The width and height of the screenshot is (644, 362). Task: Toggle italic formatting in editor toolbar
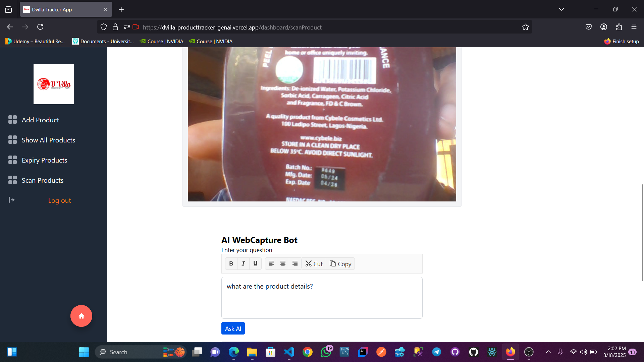click(x=243, y=264)
